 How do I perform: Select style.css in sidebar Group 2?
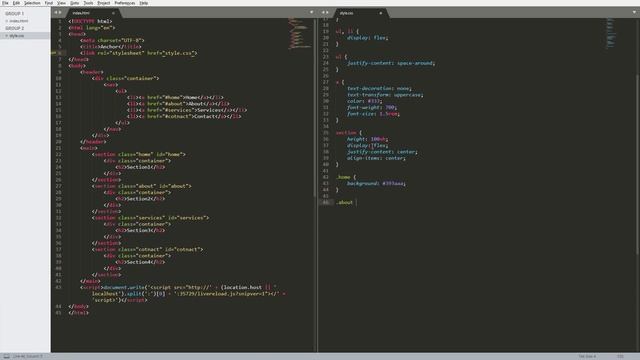point(17,36)
